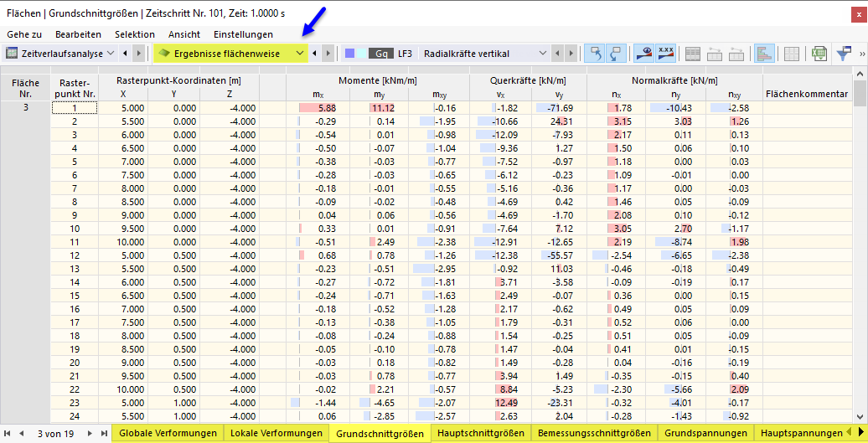The width and height of the screenshot is (868, 443).
Task: Switch to the Hauptschnittgrößen tab
Action: (x=481, y=433)
